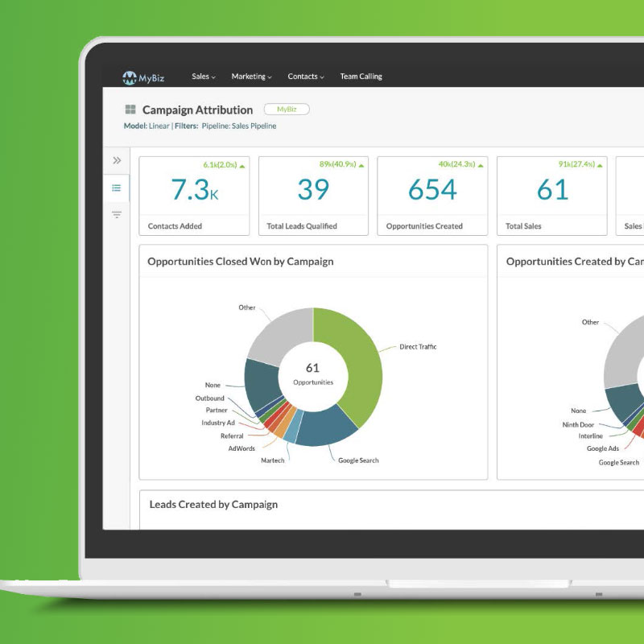Click the 89k(40.9%) trend indicator
Screen dimensions: 644x644
(x=341, y=164)
